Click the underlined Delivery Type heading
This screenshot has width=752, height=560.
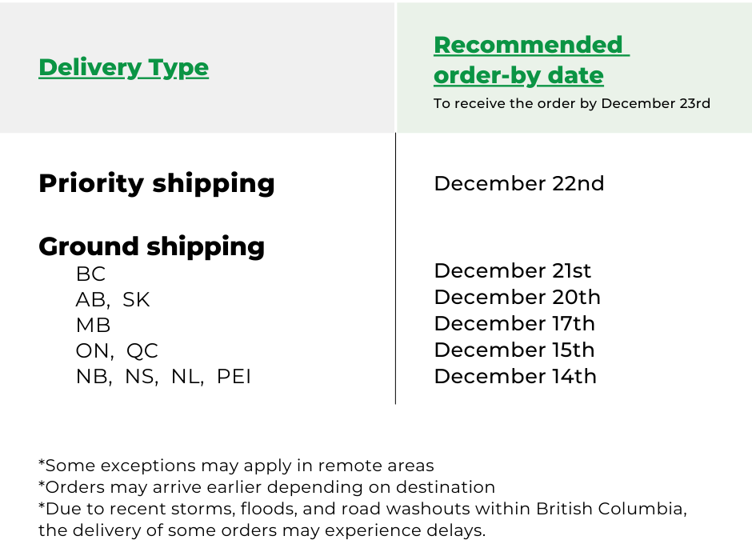tap(123, 67)
